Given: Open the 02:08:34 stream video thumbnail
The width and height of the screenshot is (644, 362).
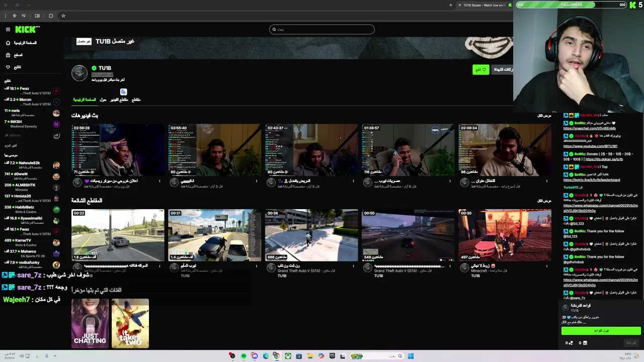Looking at the screenshot, I should [505, 150].
